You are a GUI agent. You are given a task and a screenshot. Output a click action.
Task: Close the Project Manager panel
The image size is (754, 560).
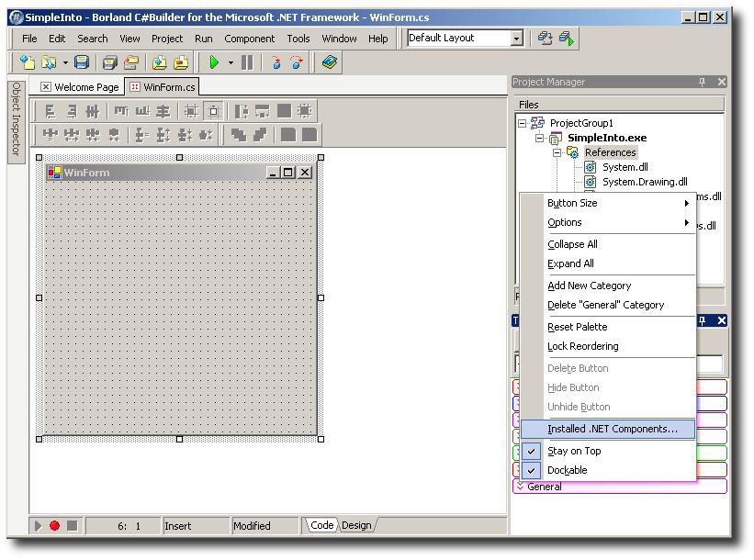click(721, 82)
